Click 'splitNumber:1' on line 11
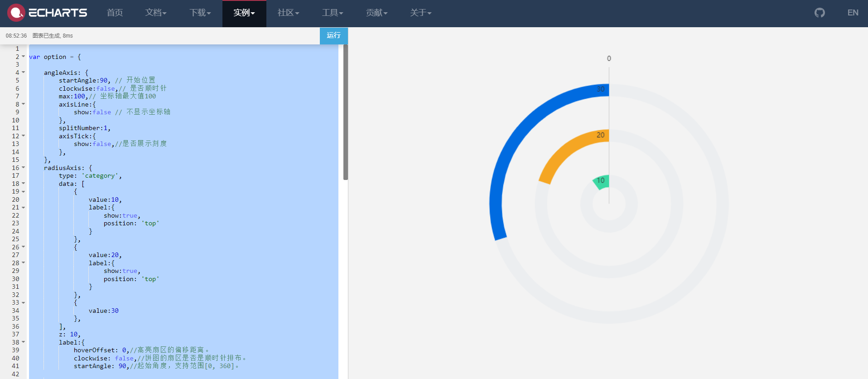The width and height of the screenshot is (868, 379). click(83, 128)
